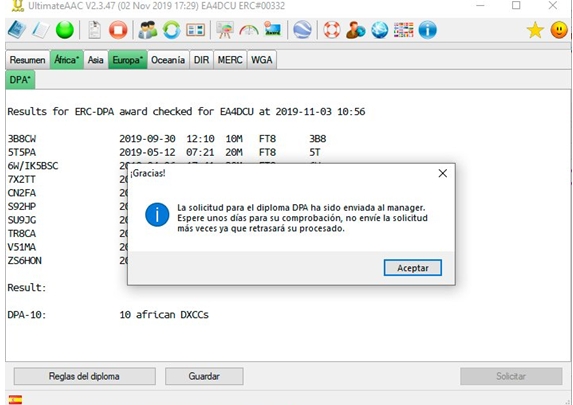Click the lifebuoy help icon
Screen dimensions: 573x405
[332, 30]
